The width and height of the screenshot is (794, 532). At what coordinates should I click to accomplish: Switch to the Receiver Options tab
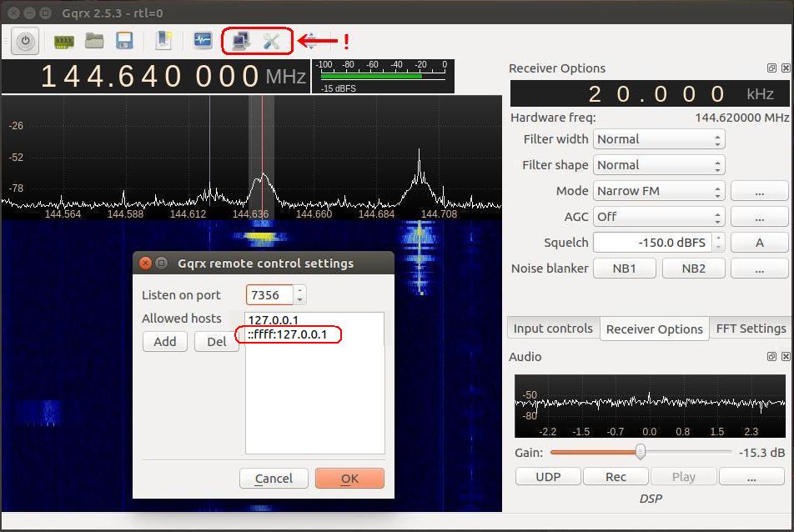(x=654, y=329)
